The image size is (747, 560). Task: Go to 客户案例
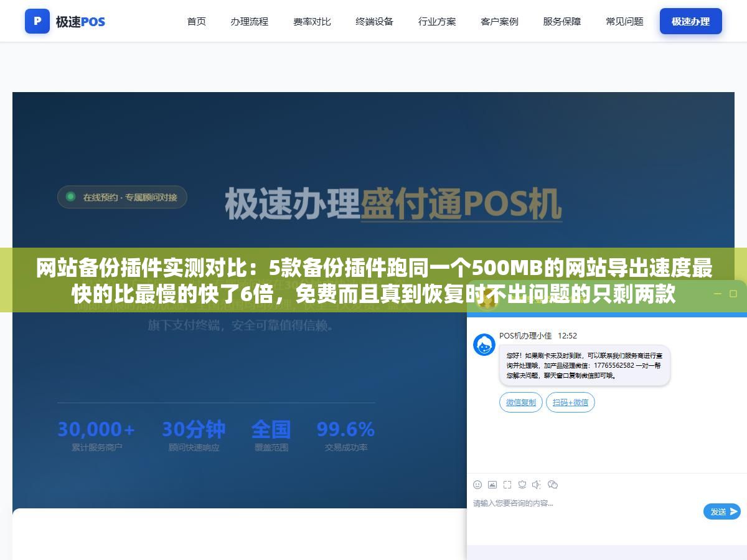(499, 21)
